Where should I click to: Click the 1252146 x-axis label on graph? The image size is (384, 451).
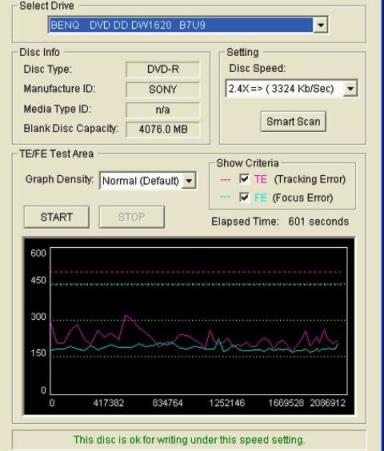click(x=227, y=403)
